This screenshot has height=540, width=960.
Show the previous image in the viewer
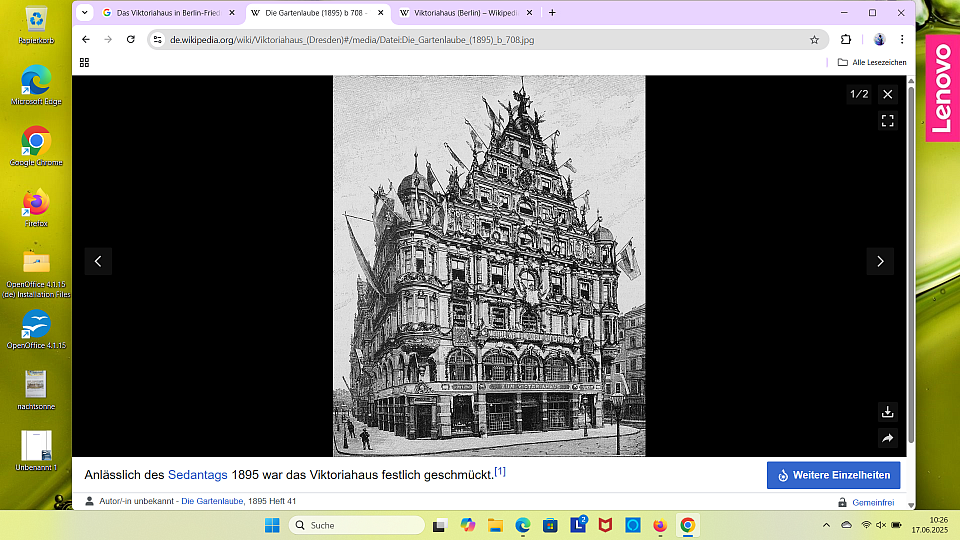click(x=98, y=261)
